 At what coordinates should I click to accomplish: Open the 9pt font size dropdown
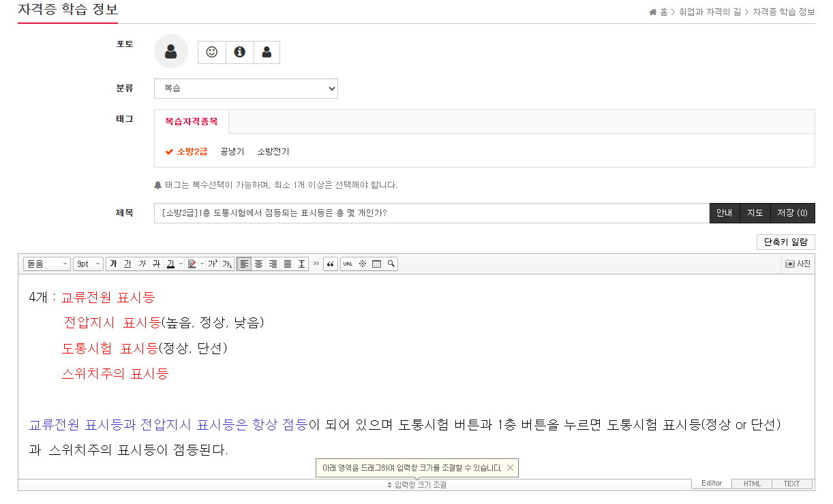[88, 264]
